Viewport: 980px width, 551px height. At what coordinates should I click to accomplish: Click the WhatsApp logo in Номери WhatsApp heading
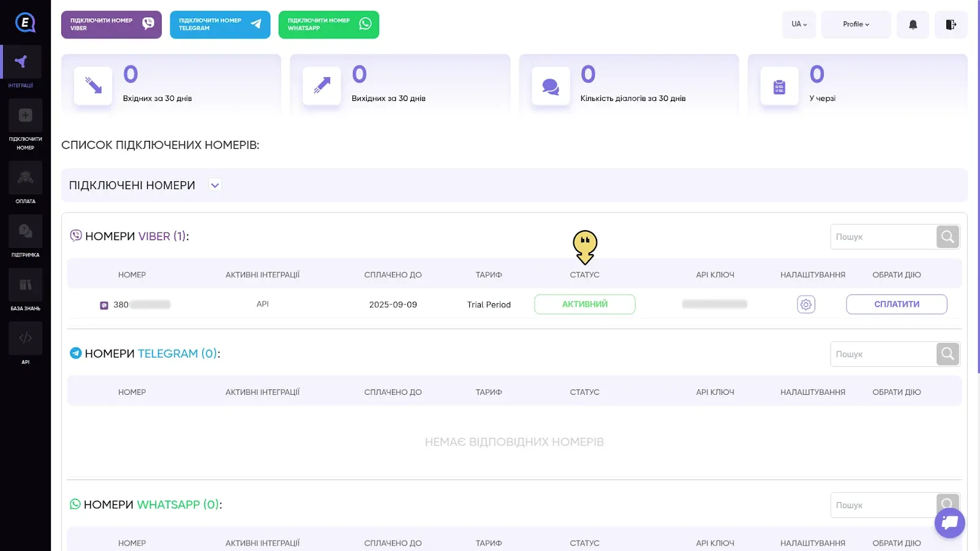(x=75, y=504)
